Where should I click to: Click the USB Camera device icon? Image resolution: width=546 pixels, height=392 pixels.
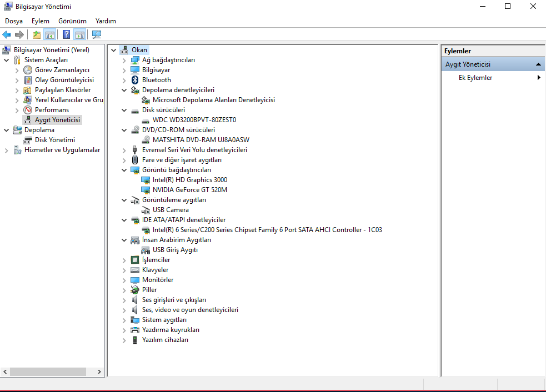click(x=146, y=210)
